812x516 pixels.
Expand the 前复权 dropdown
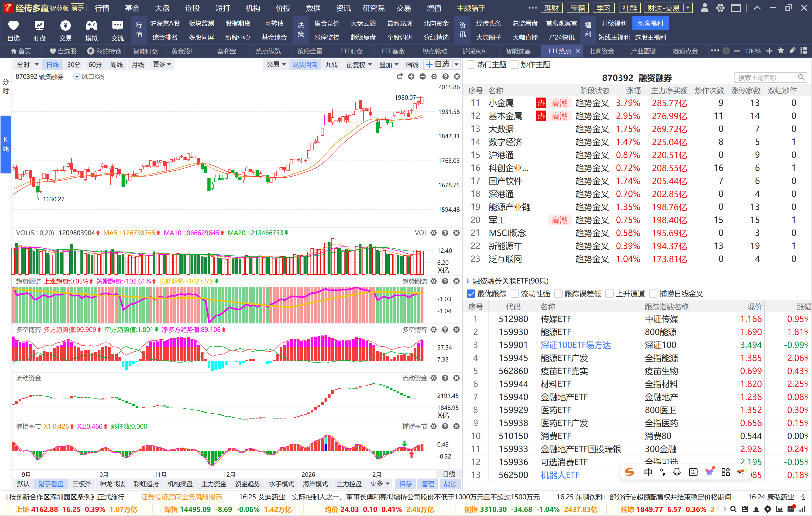(x=359, y=65)
